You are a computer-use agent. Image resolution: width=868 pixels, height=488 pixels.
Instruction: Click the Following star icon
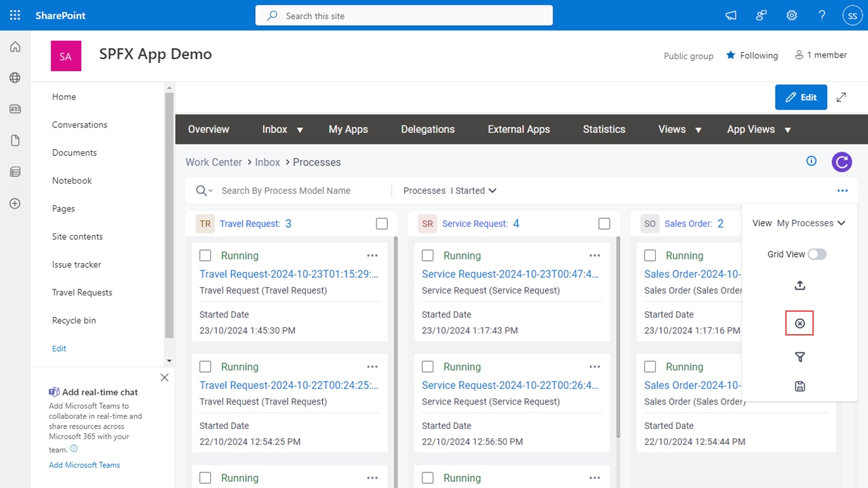coord(730,55)
